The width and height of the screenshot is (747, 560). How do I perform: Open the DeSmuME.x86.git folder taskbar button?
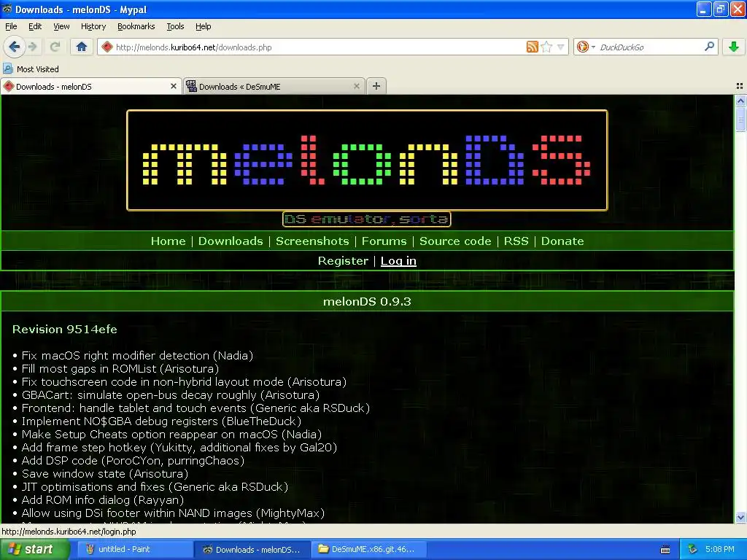point(369,549)
